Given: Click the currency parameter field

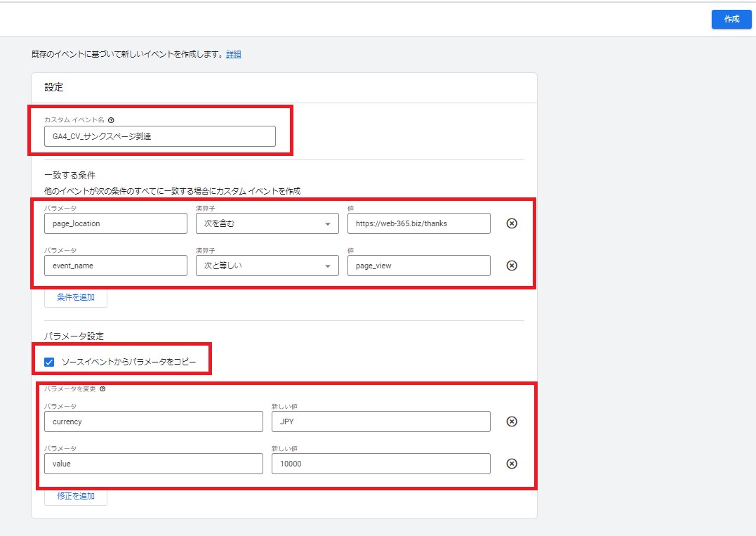Looking at the screenshot, I should tap(153, 421).
